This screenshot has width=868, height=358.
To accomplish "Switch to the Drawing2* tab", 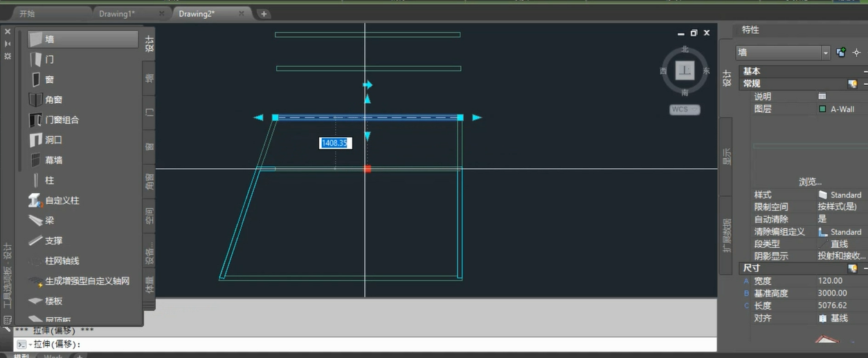I will (197, 13).
